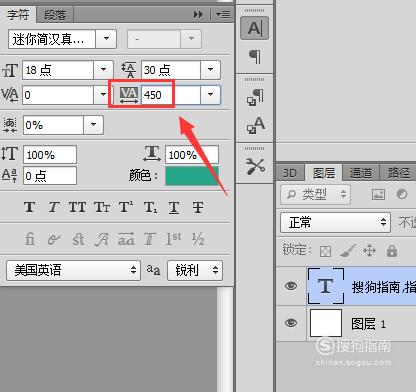Click tracking value 450 field
The image size is (416, 392).
tap(171, 95)
